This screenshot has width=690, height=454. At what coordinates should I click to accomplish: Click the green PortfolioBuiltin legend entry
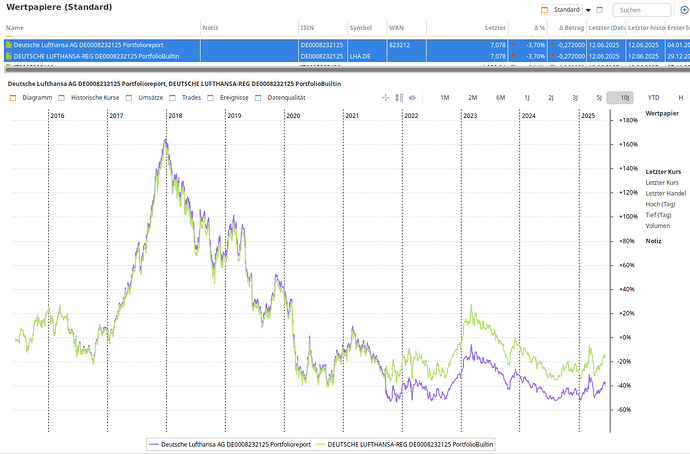[x=404, y=445]
